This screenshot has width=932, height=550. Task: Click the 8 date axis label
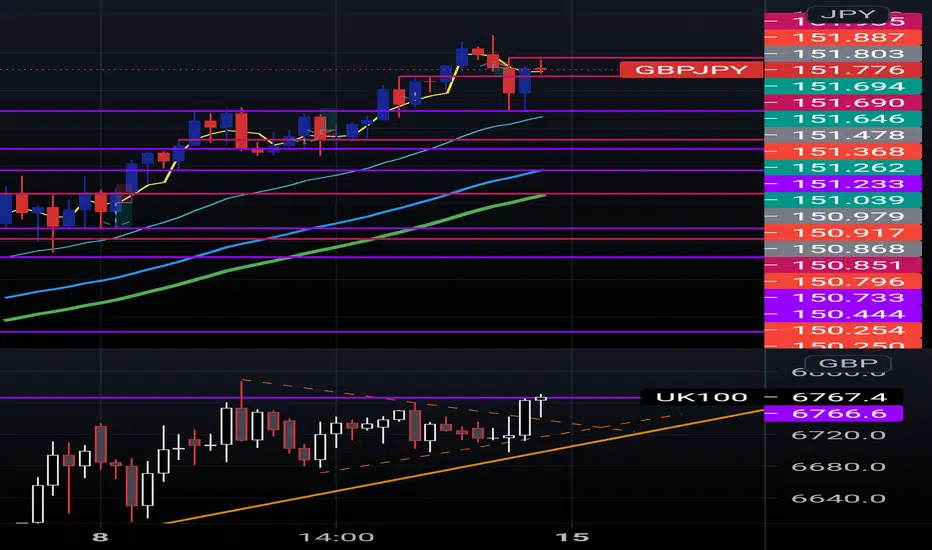tap(100, 538)
